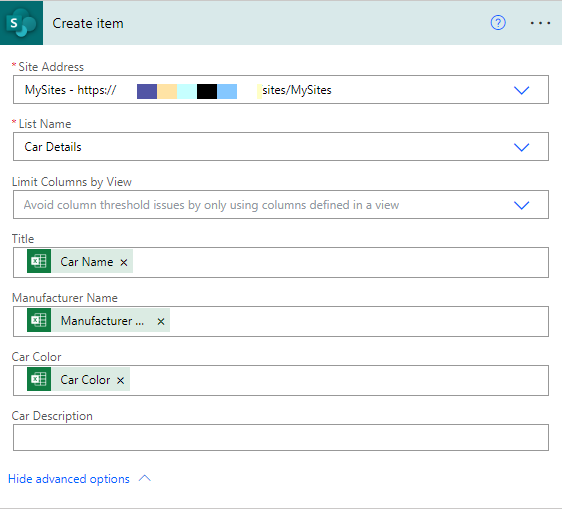Screen dimensions: 562x509
Task: Click the SharePoint connector icon
Action: 22,23
